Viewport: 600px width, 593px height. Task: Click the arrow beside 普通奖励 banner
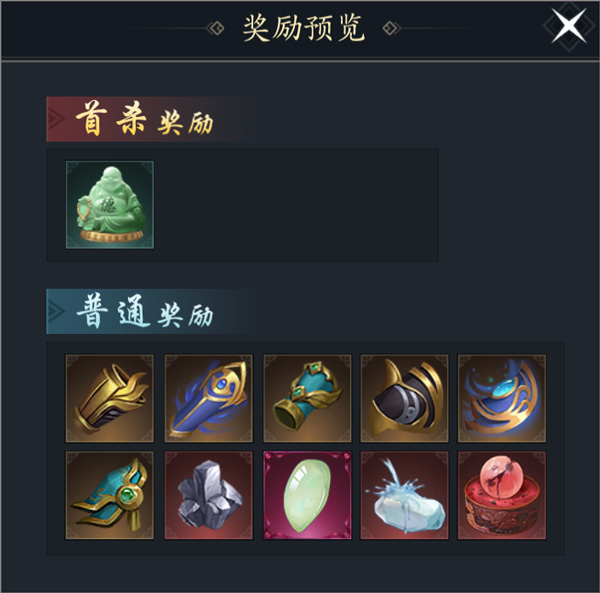(56, 311)
